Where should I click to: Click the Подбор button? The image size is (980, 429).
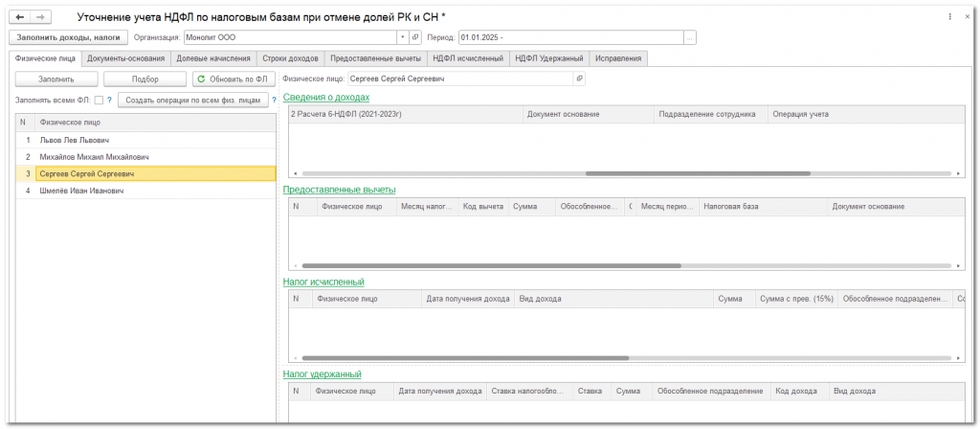tap(145, 79)
